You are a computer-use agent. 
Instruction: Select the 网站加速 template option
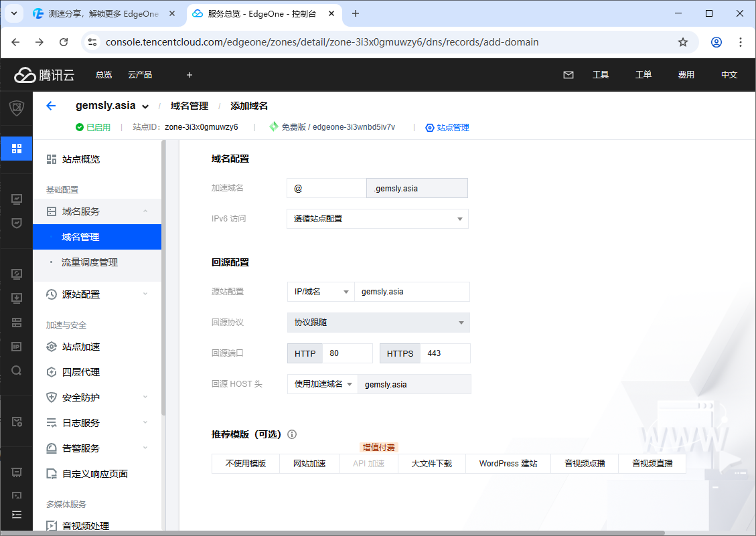(309, 464)
